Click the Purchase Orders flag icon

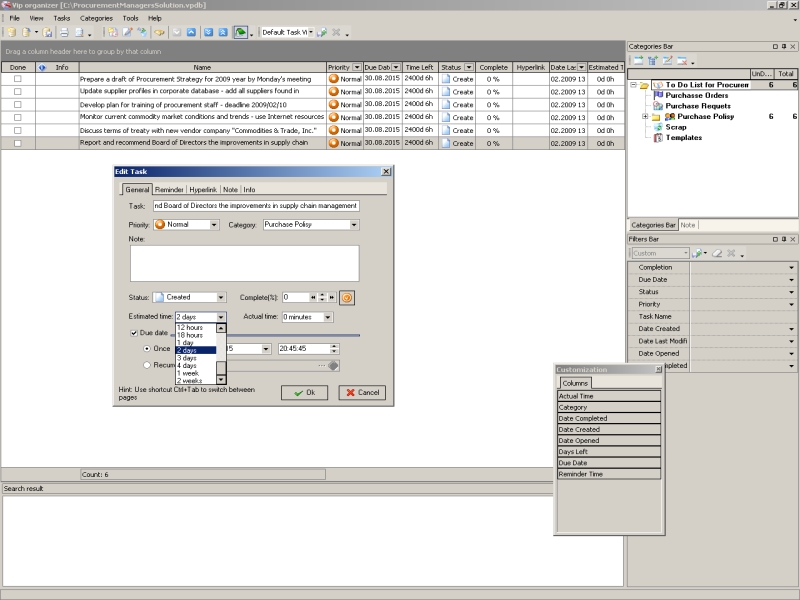tap(658, 96)
